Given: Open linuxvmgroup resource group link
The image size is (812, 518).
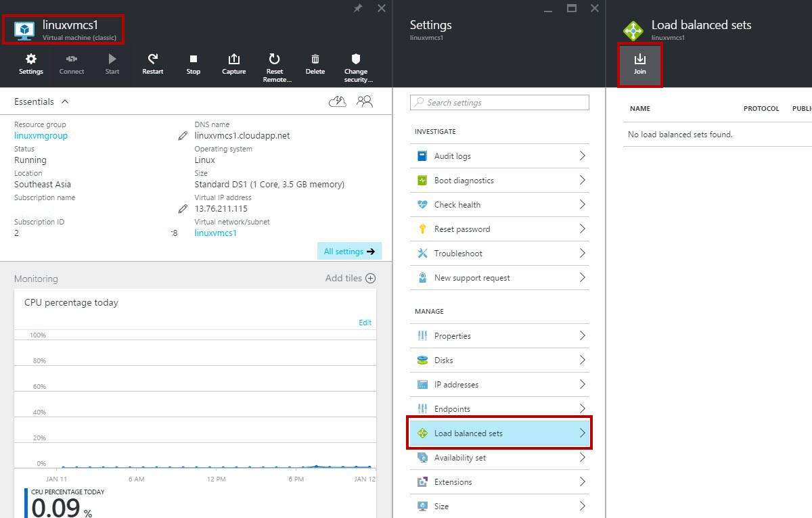Looking at the screenshot, I should click(41, 135).
